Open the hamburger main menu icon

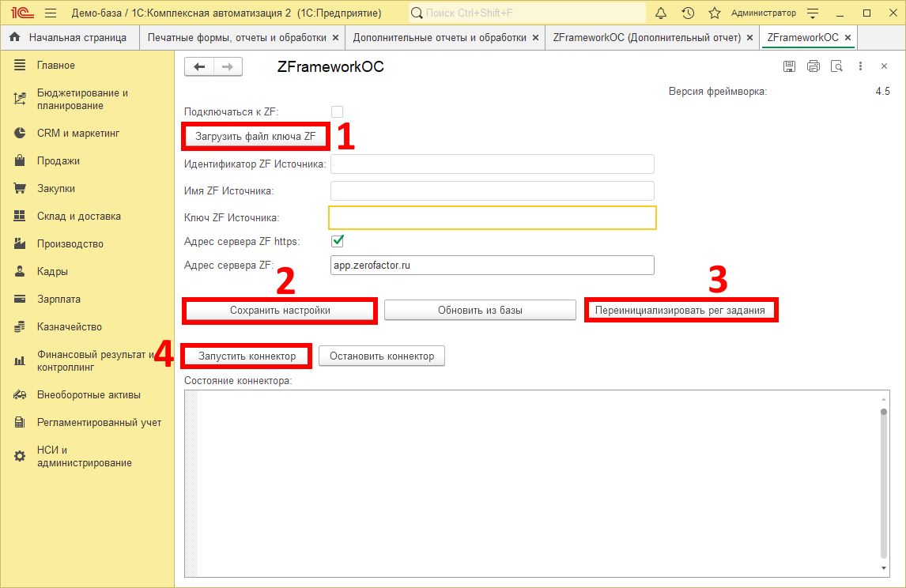[x=51, y=13]
